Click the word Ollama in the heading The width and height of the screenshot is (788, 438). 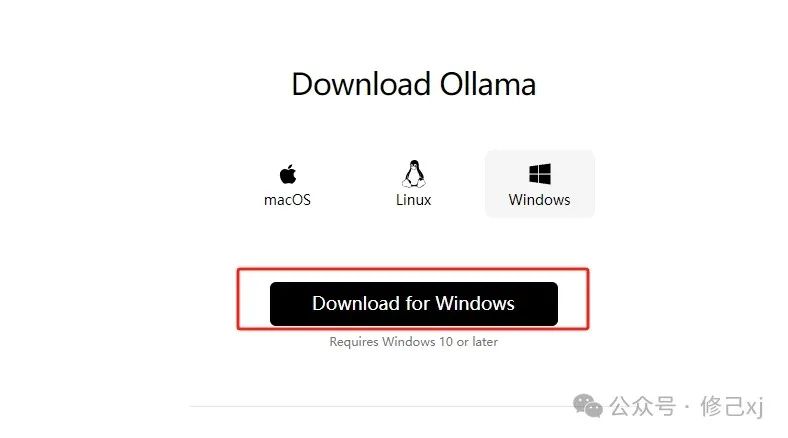pos(488,84)
